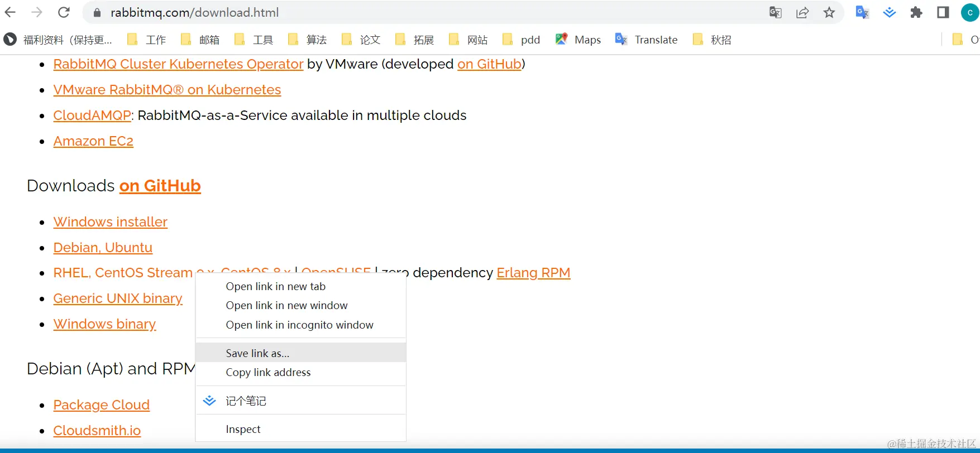Open the 网站 bookmark folder
This screenshot has height=453, width=980.
coord(468,40)
